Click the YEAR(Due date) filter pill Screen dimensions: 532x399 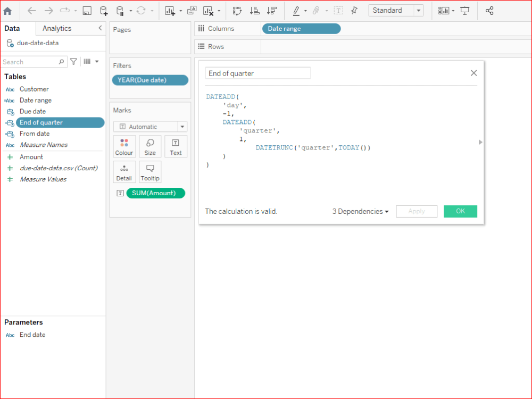(x=151, y=80)
